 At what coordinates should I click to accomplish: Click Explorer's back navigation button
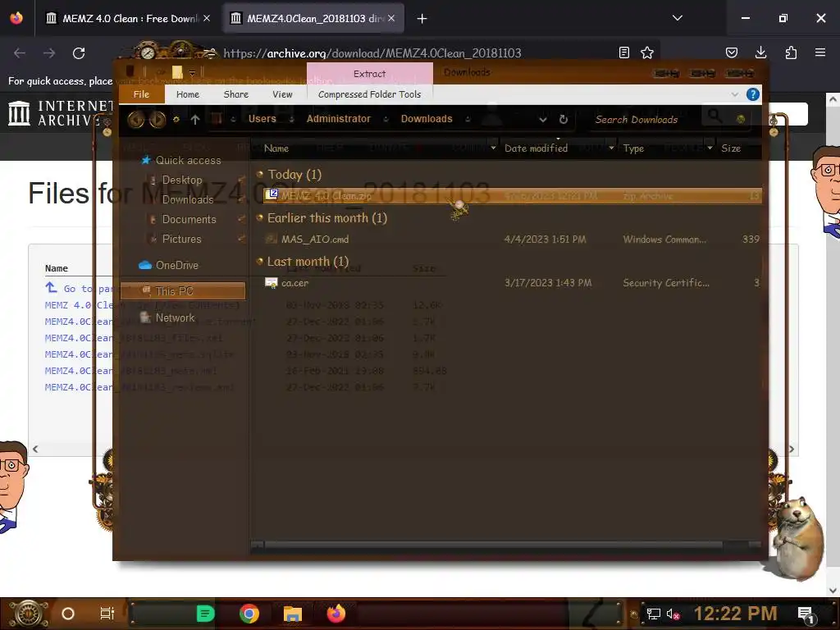point(135,119)
